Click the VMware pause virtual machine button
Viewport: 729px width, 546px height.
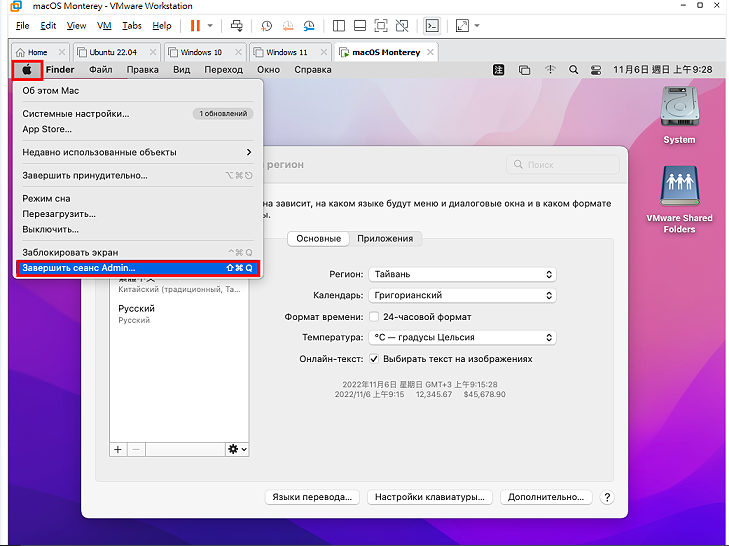(195, 26)
